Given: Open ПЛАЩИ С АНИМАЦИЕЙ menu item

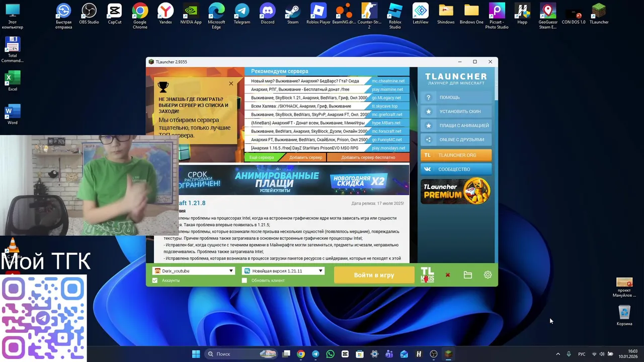Looking at the screenshot, I should coord(456,126).
